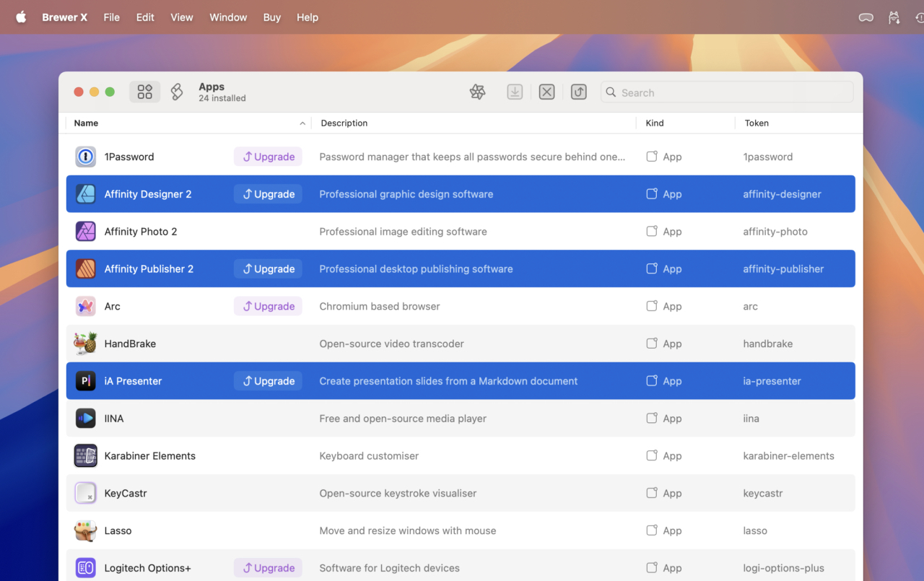The height and width of the screenshot is (581, 924).
Task: Select the IINA name text
Action: 114,419
